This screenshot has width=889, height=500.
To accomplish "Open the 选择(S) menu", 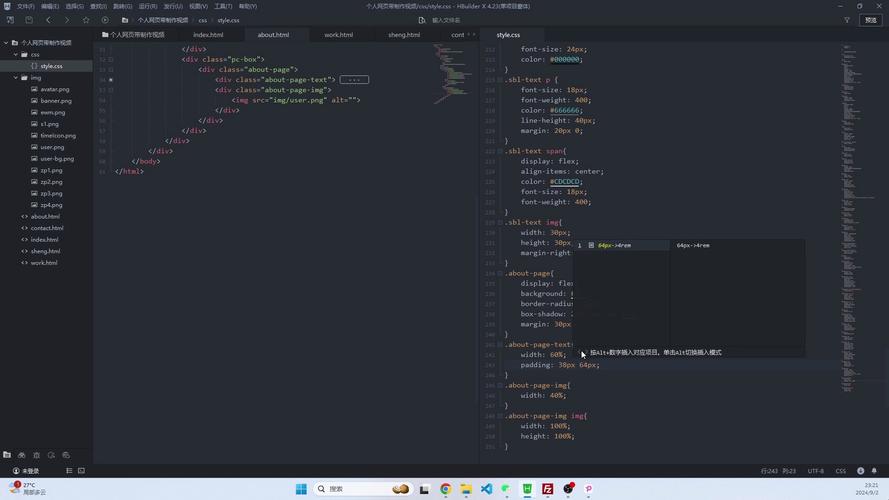I will 74,6.
